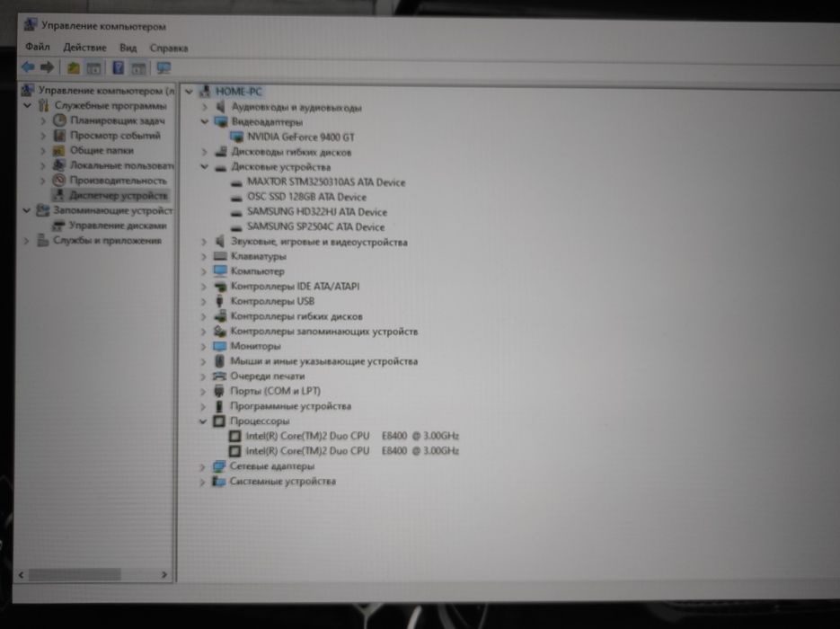Select Компьютер category
Screen dimensions: 840x629
(258, 271)
